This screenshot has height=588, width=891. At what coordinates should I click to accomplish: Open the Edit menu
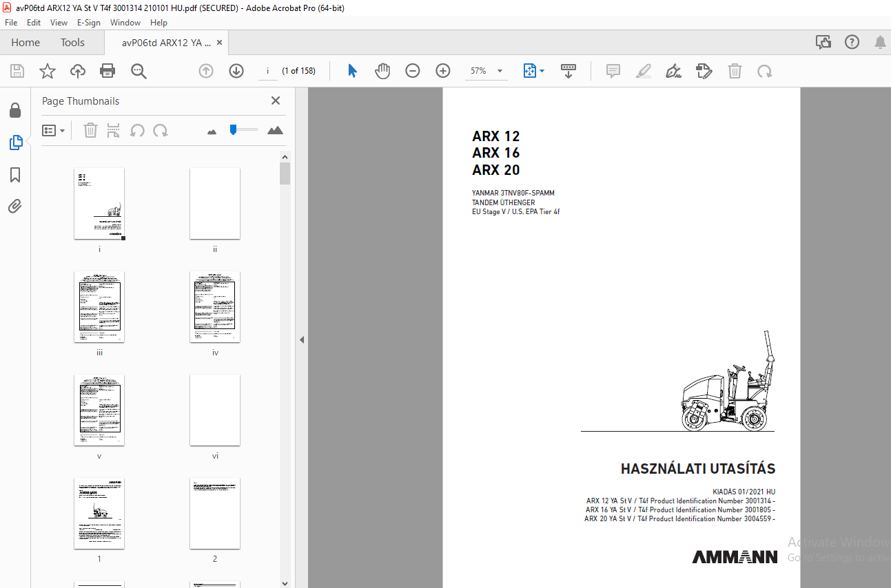tap(34, 23)
